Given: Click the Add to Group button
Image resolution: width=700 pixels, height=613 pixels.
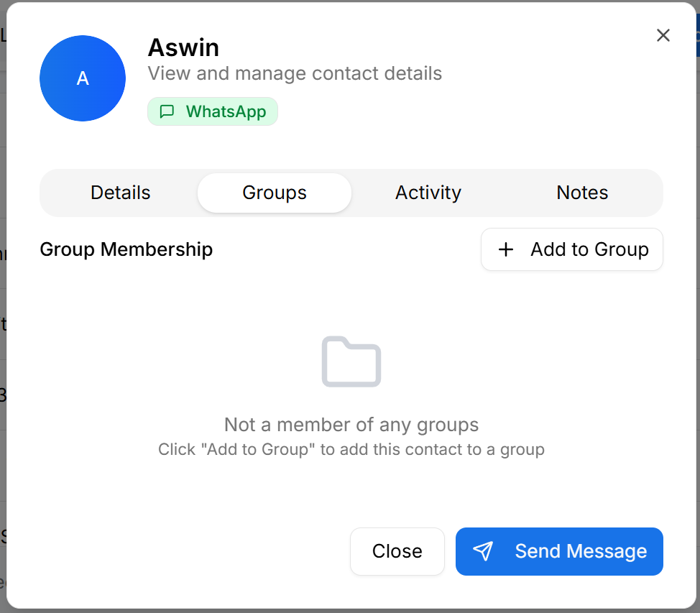Looking at the screenshot, I should pyautogui.click(x=572, y=249).
